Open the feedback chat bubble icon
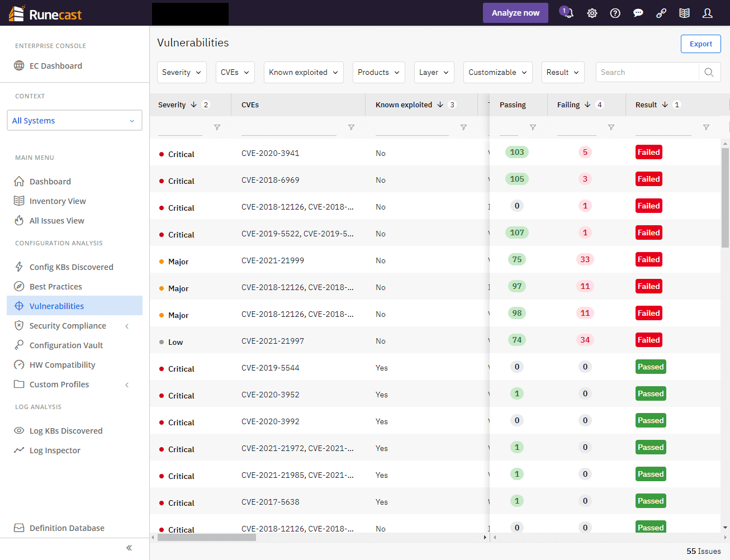Viewport: 730px width, 560px height. (638, 13)
